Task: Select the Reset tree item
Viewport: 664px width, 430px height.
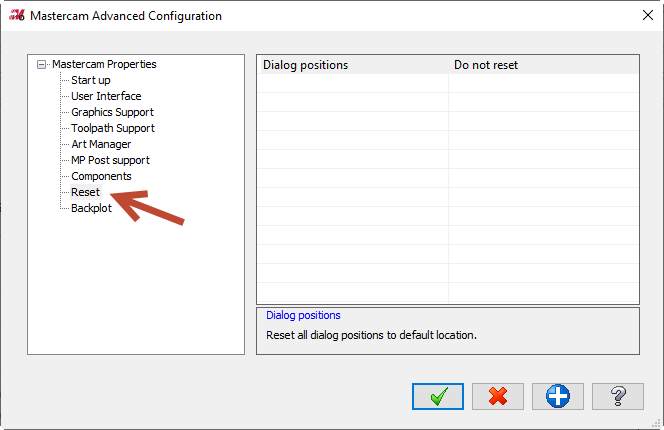Action: pyautogui.click(x=86, y=192)
